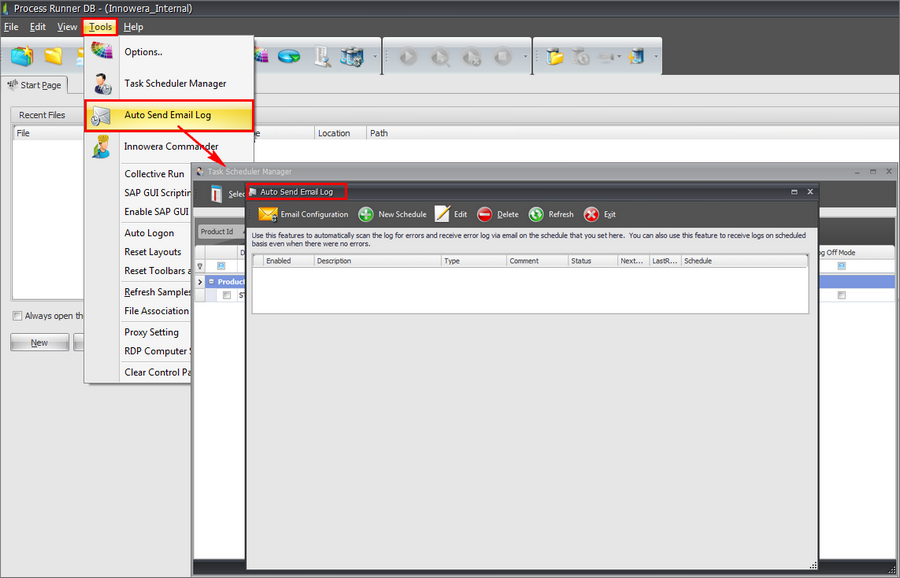Click the Select icon in Task Scheduler Manager

(x=216, y=194)
